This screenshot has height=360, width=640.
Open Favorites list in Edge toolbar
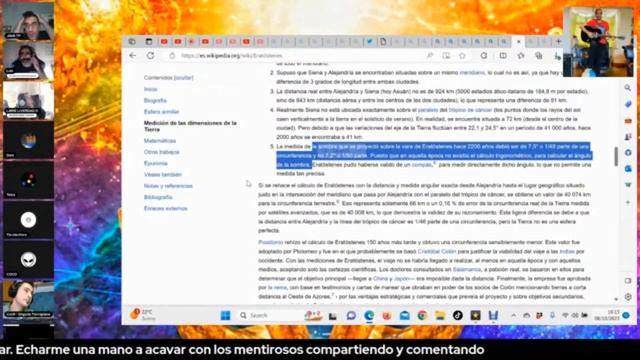(x=521, y=56)
